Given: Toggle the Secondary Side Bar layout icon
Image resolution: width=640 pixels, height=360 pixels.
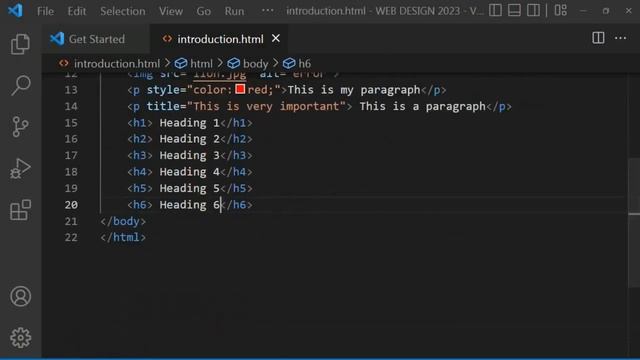Looking at the screenshot, I should [533, 10].
